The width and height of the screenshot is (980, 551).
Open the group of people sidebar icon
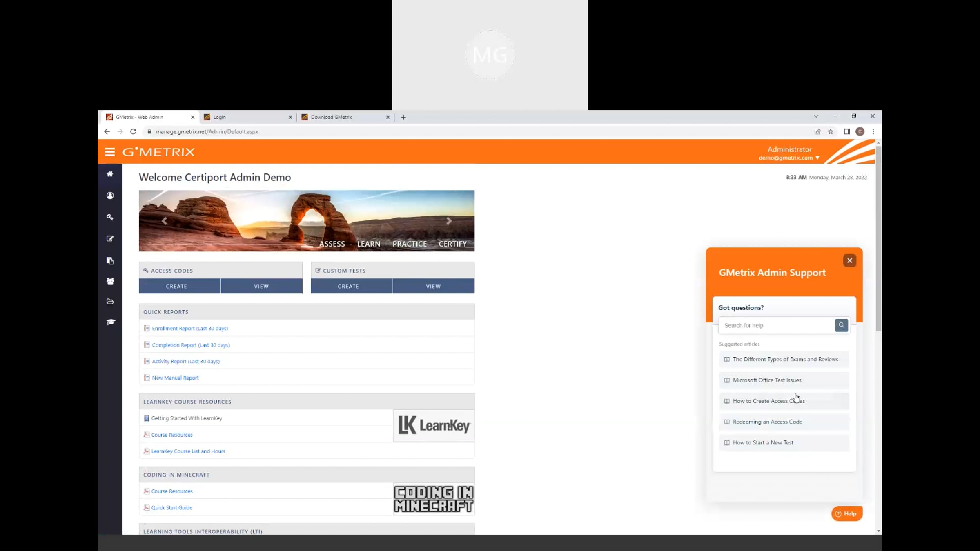(110, 281)
